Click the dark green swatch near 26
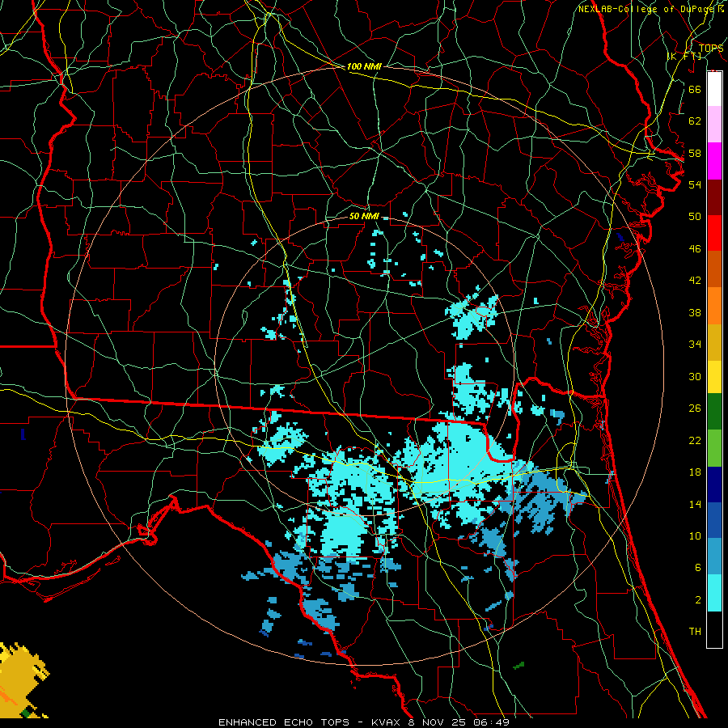 [x=714, y=412]
